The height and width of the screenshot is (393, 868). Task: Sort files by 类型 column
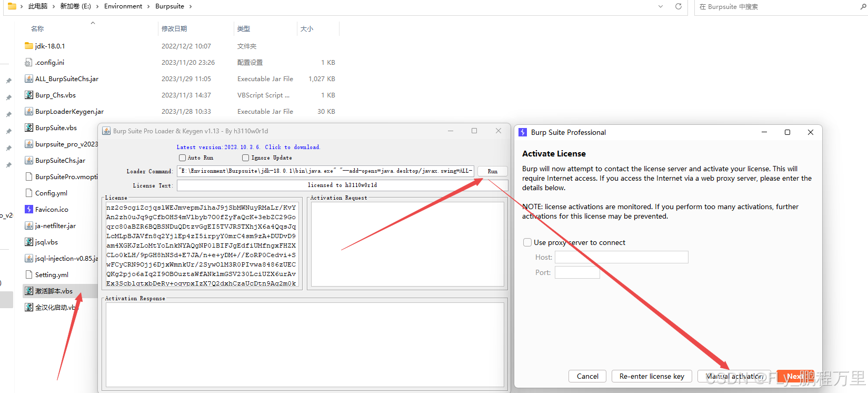244,28
